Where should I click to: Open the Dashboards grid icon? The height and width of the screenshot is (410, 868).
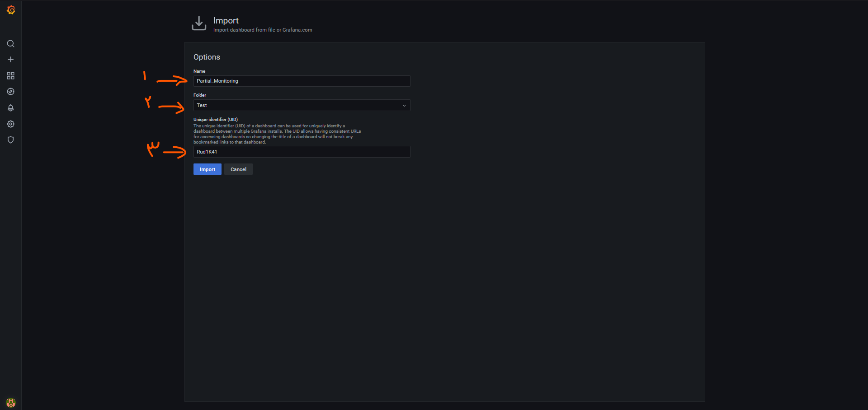point(11,76)
